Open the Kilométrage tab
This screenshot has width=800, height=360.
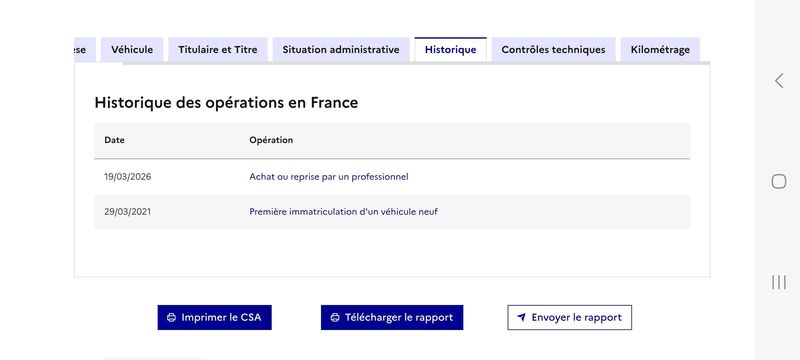tap(660, 49)
